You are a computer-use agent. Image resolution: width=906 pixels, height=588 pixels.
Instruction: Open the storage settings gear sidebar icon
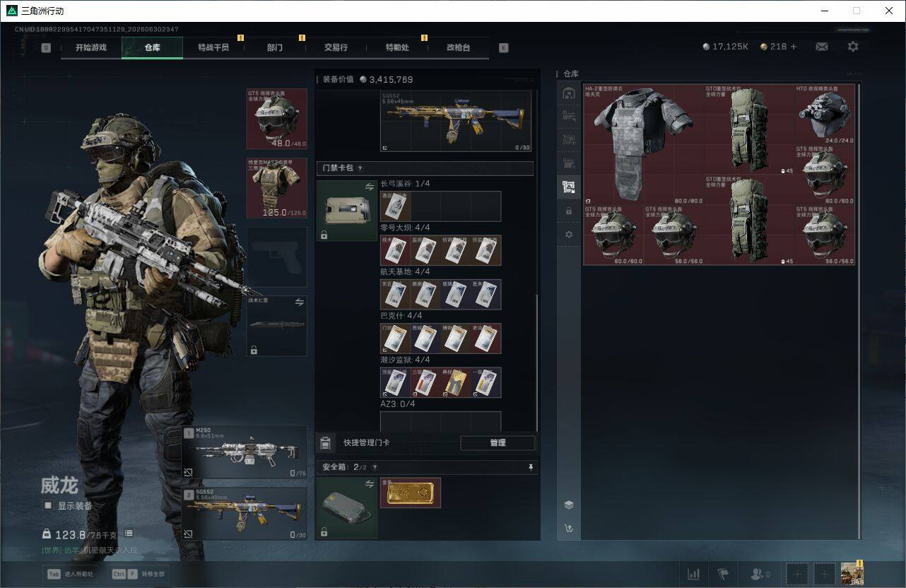(569, 234)
